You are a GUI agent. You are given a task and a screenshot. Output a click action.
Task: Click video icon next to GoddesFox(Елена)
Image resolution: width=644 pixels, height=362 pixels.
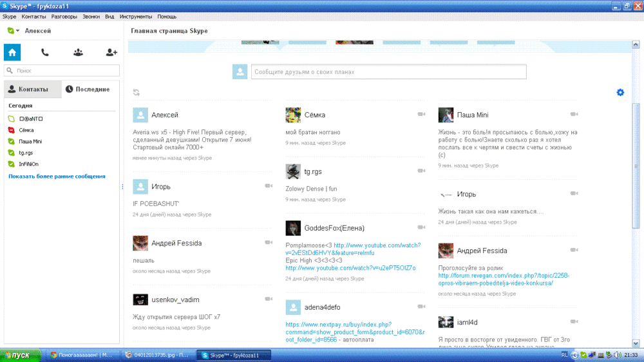(421, 227)
